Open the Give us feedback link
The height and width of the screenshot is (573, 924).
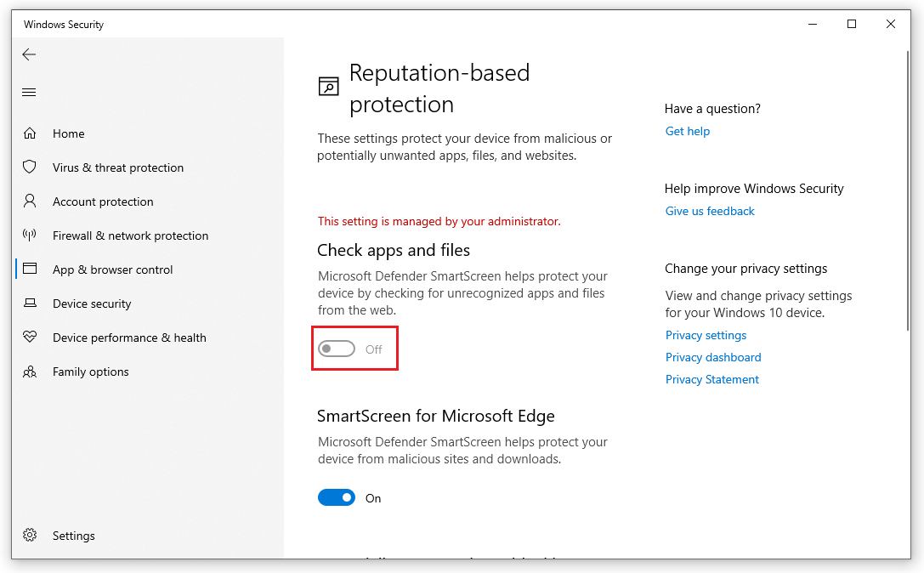coord(710,211)
